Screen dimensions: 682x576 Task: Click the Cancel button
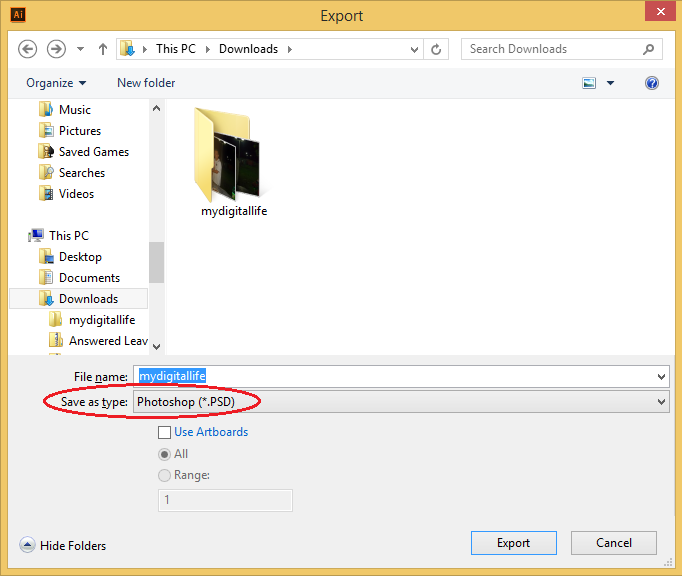(x=614, y=543)
